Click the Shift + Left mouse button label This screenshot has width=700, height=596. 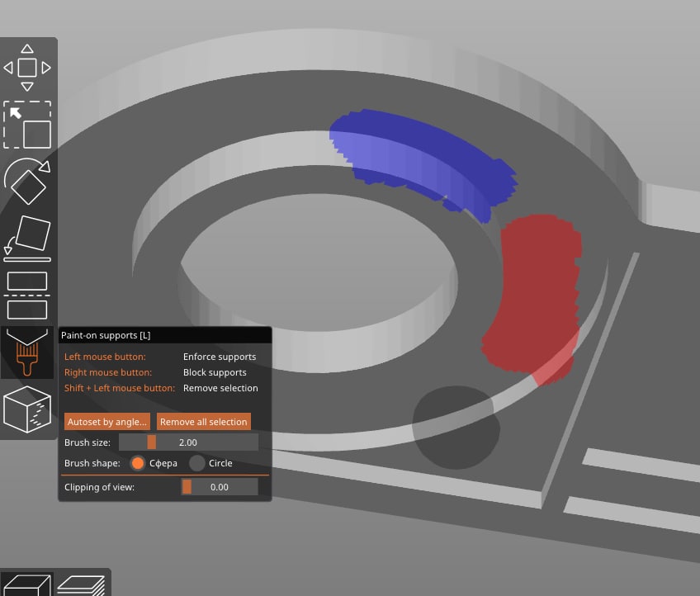[120, 388]
